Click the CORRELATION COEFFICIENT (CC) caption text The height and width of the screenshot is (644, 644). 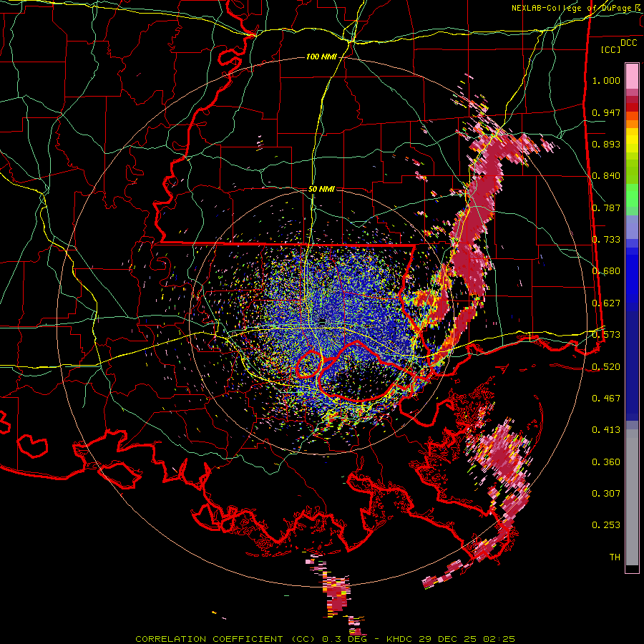226,639
